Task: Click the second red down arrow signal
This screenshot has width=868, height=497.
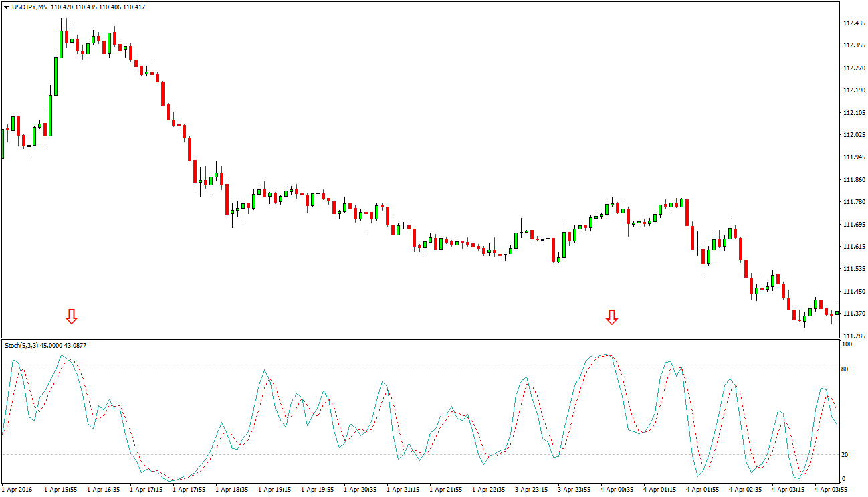Action: point(611,317)
